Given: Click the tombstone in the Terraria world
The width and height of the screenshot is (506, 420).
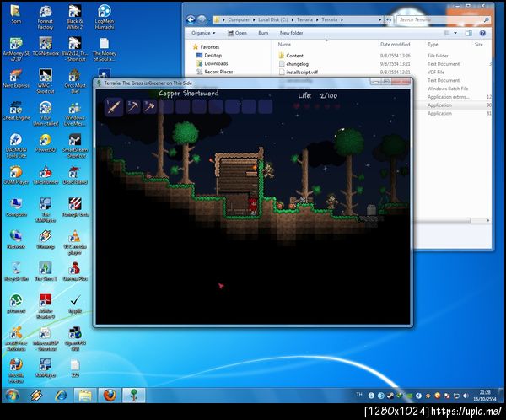Looking at the screenshot, I should click(371, 210).
